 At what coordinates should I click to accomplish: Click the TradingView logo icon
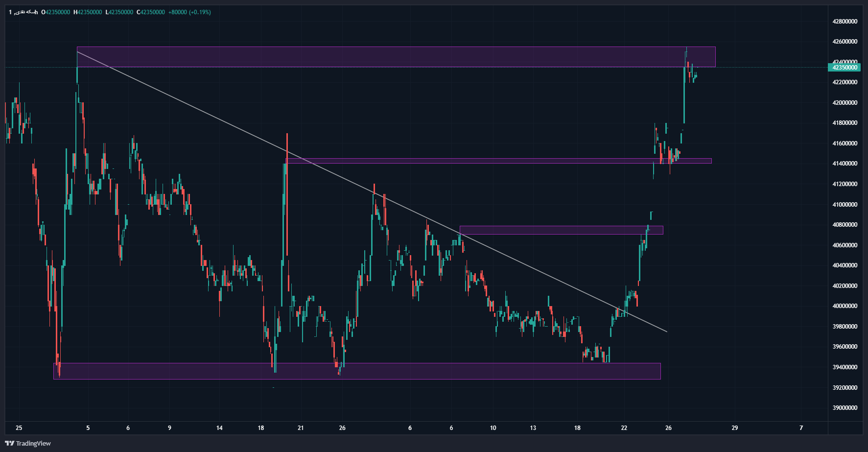[x=9, y=443]
